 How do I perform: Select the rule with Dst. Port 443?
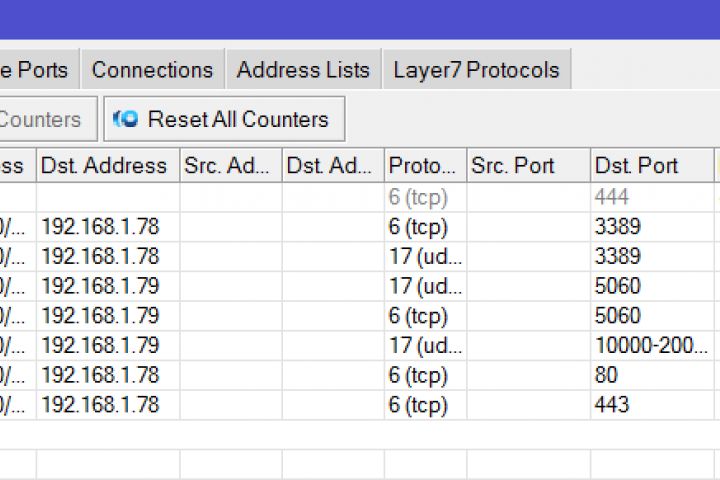[x=612, y=405]
